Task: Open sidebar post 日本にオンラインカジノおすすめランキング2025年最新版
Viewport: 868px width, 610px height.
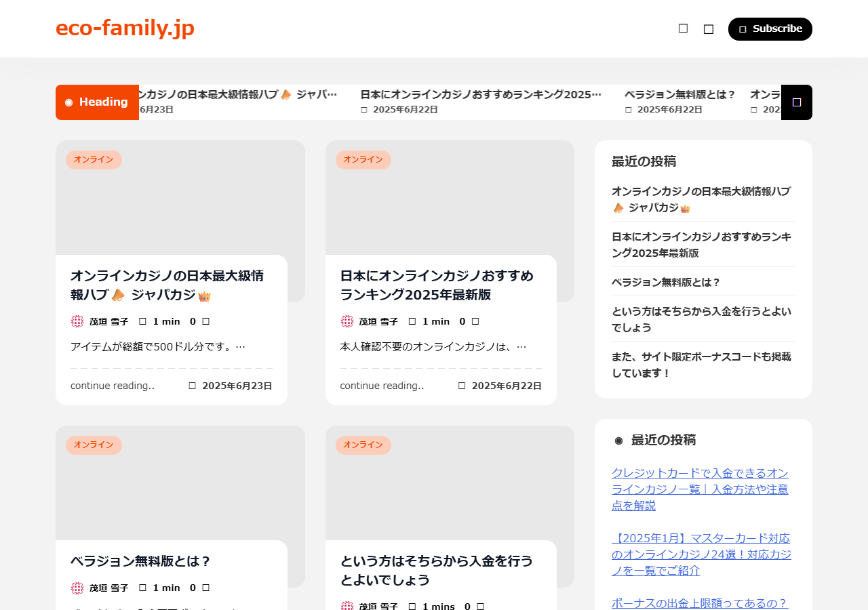Action: point(701,245)
